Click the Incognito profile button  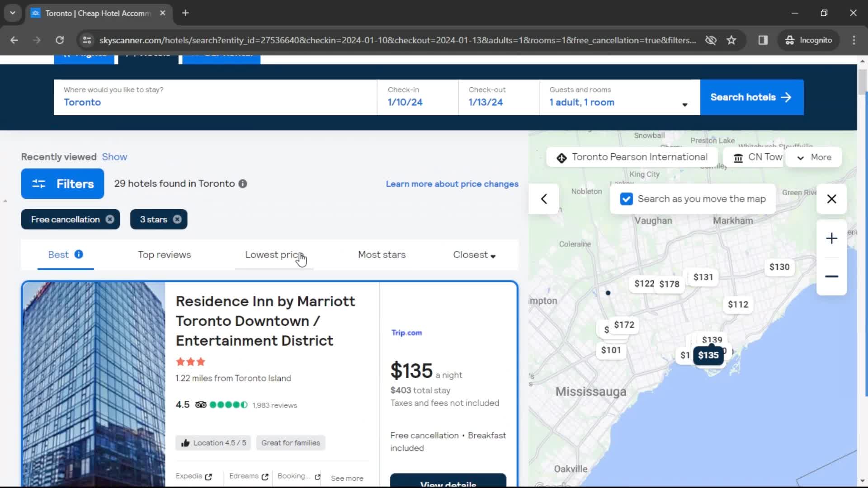[808, 40]
